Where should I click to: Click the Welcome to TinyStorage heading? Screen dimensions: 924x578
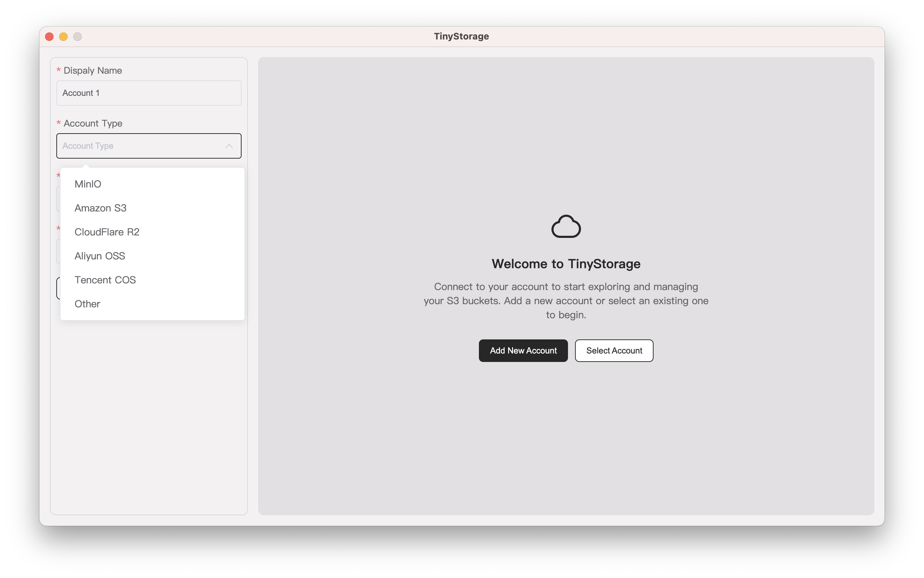coord(566,264)
